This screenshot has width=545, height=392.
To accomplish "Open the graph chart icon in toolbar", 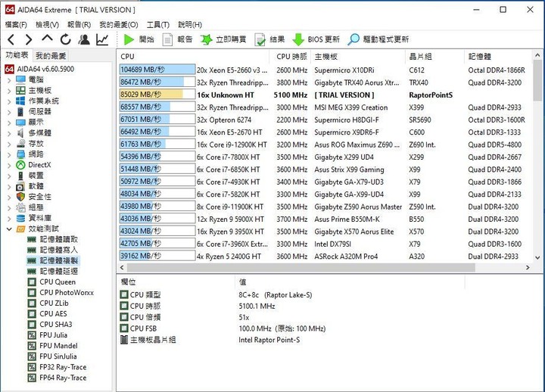I will click(102, 39).
